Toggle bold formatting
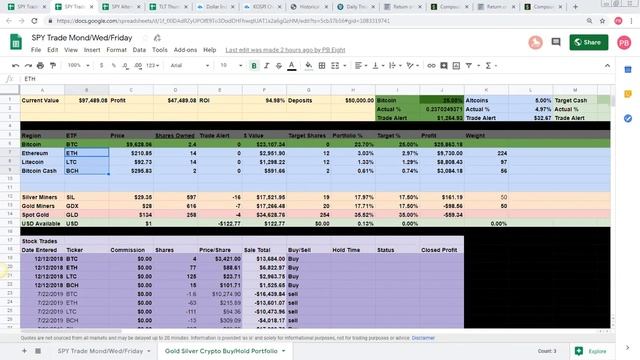 click(254, 66)
